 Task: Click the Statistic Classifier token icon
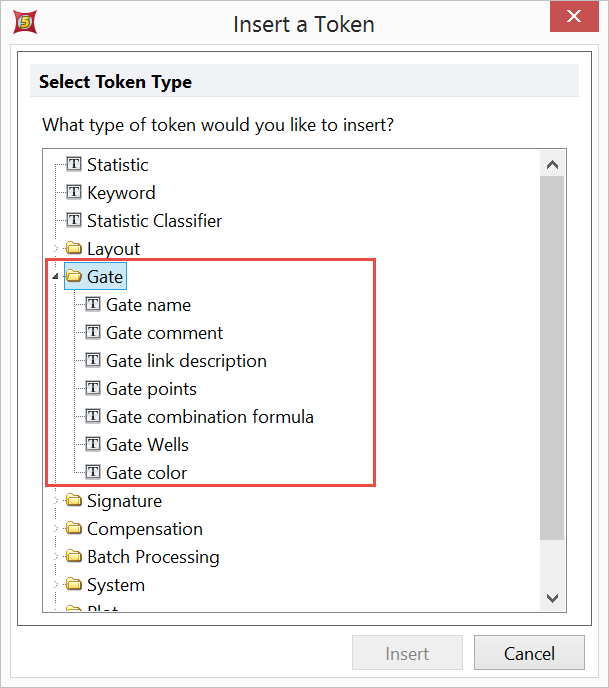(x=74, y=220)
